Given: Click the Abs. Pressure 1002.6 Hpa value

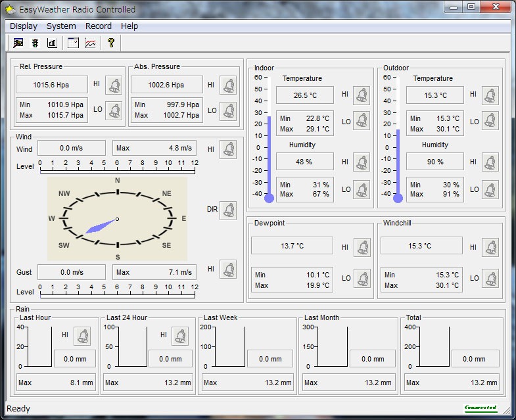Looking at the screenshot, I should point(166,85).
